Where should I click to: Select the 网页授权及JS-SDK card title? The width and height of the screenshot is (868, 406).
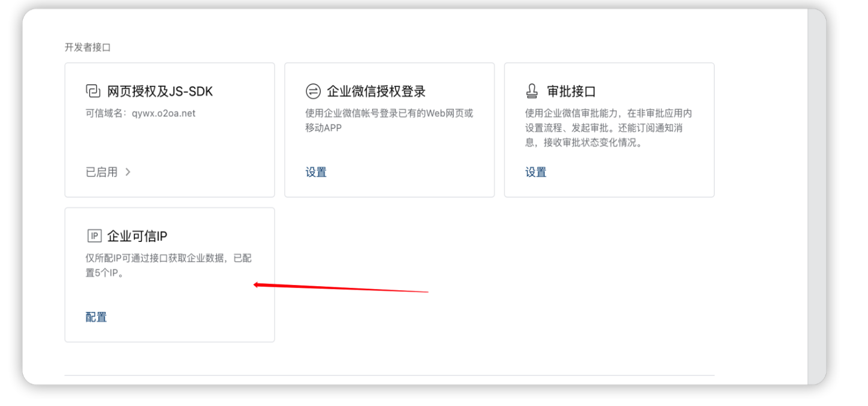point(160,92)
